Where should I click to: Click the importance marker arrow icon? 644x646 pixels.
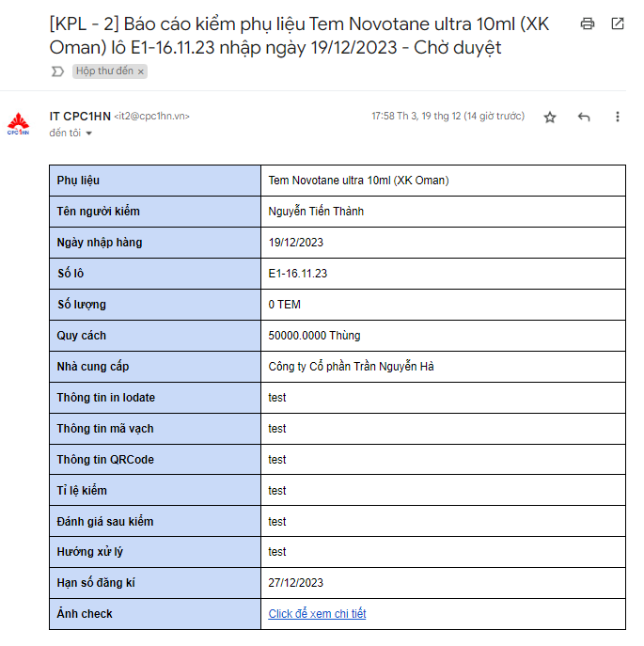57,71
